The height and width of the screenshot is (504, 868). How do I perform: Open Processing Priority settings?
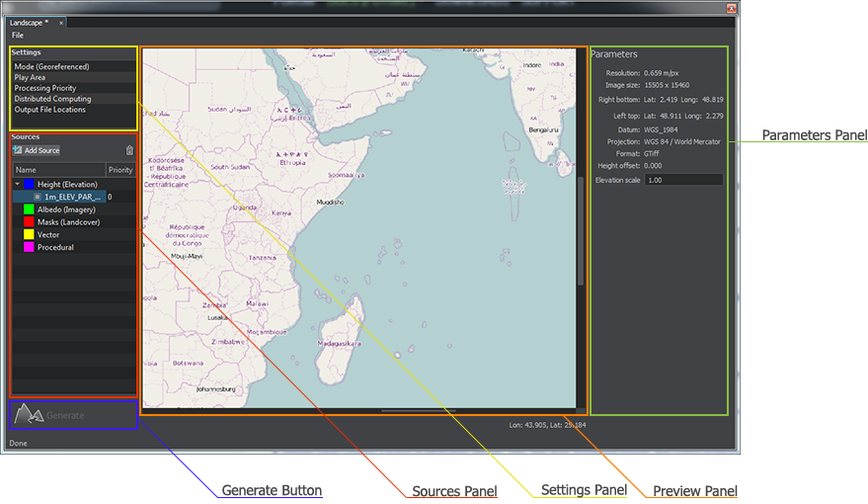(45, 88)
